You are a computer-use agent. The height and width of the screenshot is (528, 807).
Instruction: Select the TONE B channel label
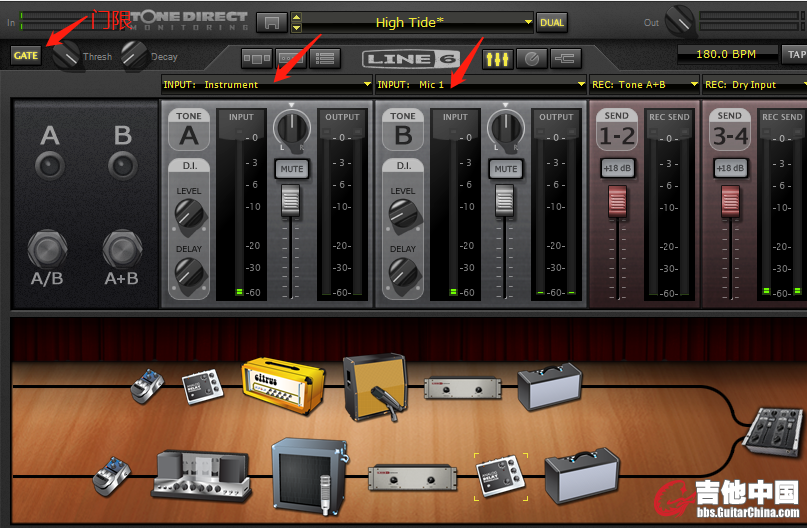(x=403, y=129)
